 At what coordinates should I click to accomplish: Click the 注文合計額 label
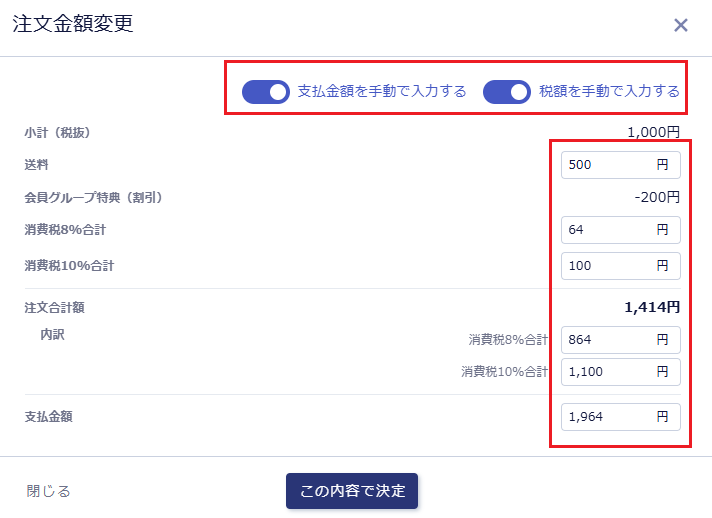[54, 307]
